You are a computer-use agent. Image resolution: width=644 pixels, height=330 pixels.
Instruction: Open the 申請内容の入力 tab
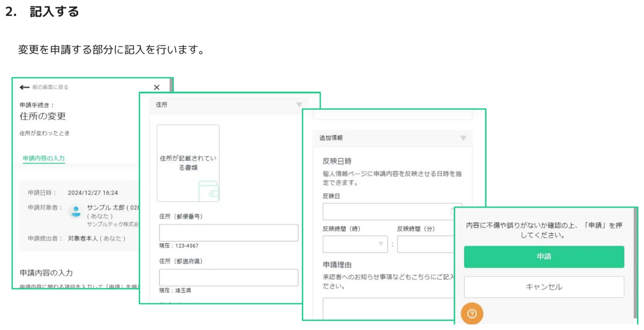(x=44, y=158)
